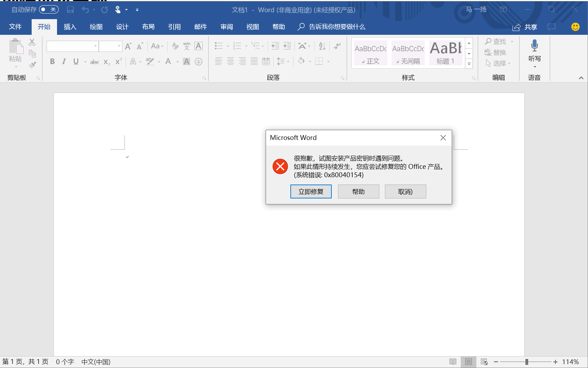This screenshot has height=368, width=588.
Task: Click the decrease font size icon
Action: [x=140, y=46]
